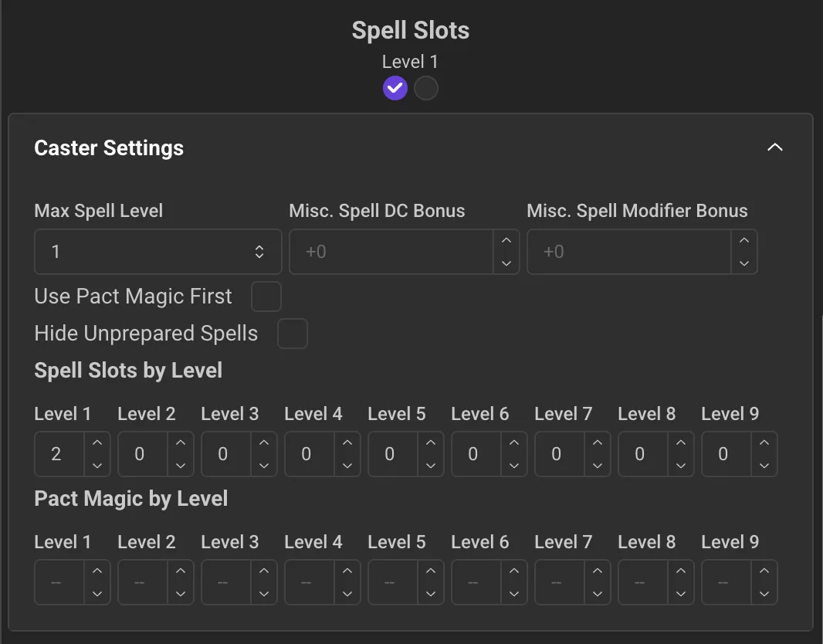Click the Misc. Spell DC Bonus field
The width and height of the screenshot is (823, 644).
tap(391, 252)
